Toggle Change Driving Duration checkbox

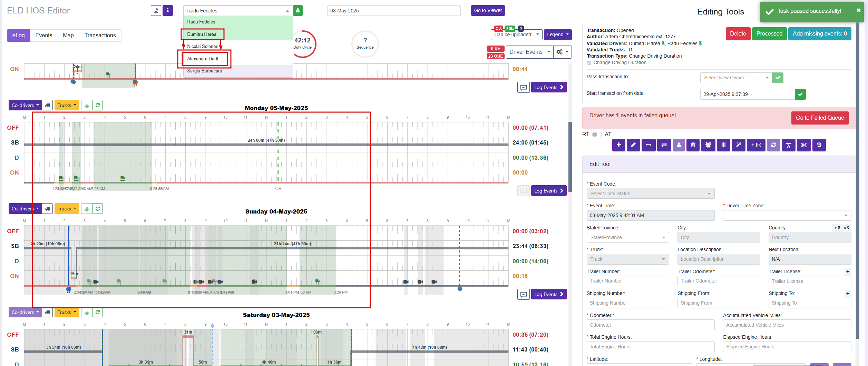(589, 63)
